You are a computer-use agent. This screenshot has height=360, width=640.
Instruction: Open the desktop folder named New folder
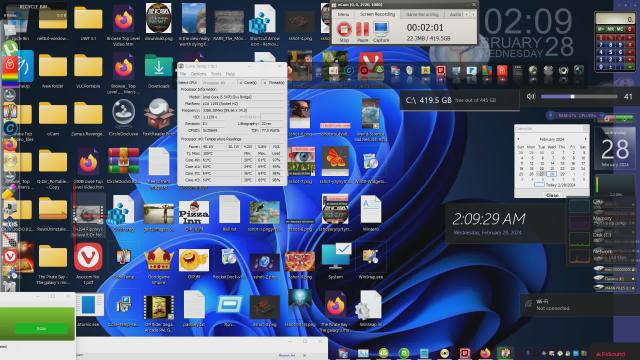pyautogui.click(x=53, y=71)
